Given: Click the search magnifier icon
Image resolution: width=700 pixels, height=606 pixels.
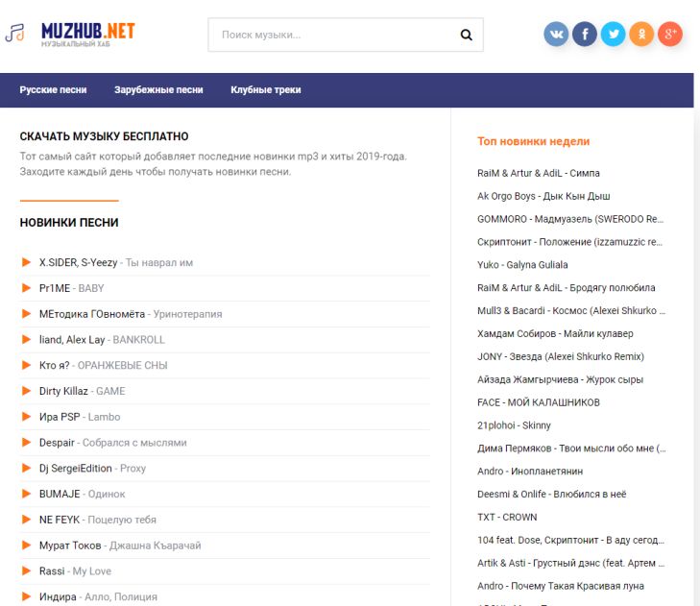Looking at the screenshot, I should click(466, 35).
